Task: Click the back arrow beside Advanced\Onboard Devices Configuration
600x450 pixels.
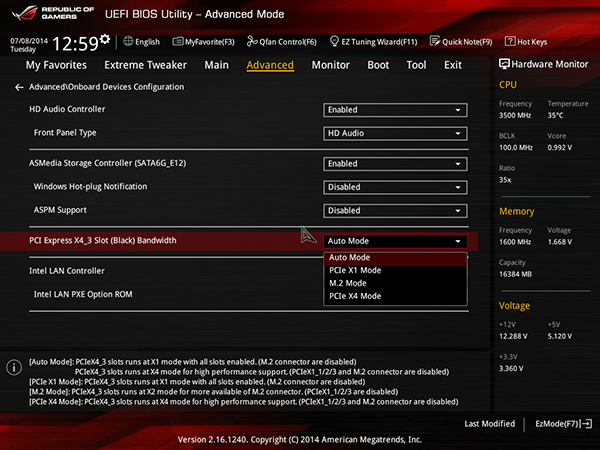Action: tap(19, 87)
